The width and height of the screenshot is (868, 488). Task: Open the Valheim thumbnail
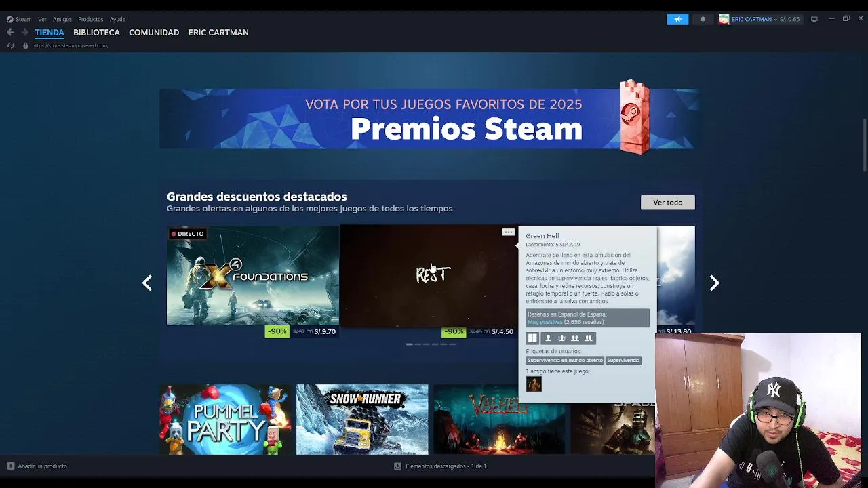coord(499,420)
